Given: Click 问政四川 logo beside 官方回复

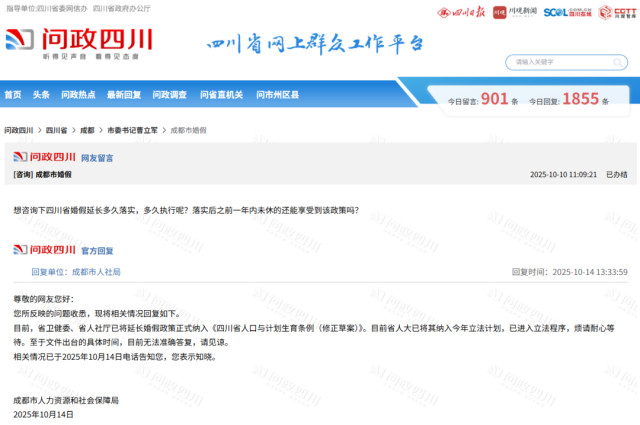Looking at the screenshot, I should [44, 249].
